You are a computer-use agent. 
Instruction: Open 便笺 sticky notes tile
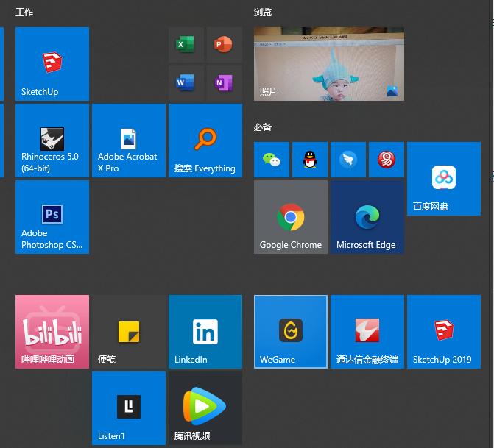(x=129, y=332)
